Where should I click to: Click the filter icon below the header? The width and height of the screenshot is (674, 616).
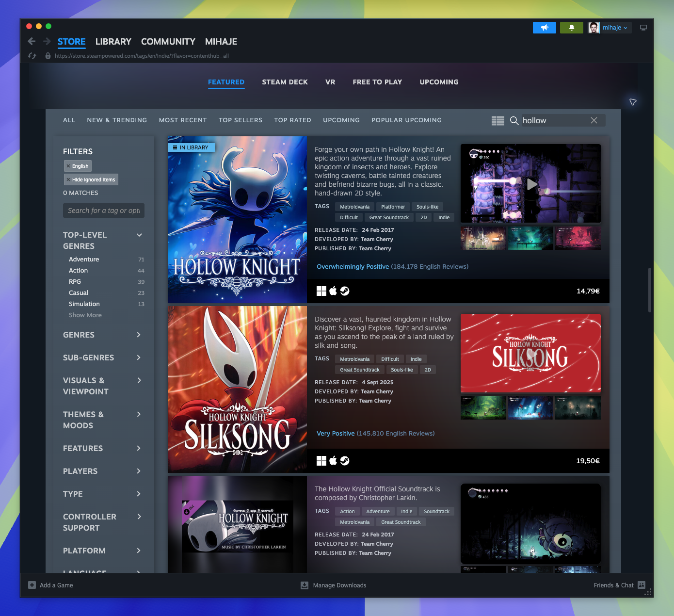point(633,102)
